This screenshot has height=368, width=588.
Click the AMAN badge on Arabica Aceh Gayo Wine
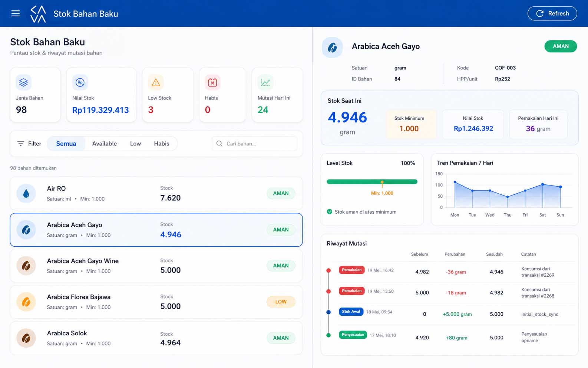tap(281, 266)
